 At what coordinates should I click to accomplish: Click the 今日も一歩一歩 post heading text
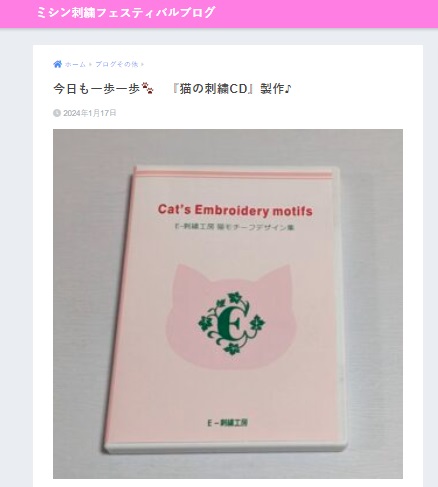tap(97, 89)
